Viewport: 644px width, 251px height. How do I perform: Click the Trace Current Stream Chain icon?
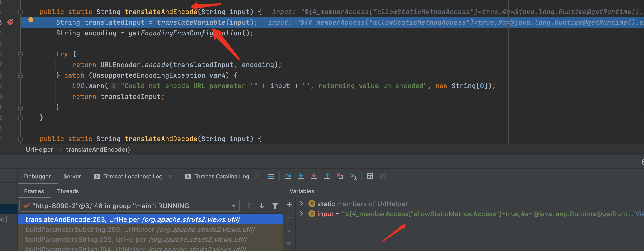click(x=383, y=176)
